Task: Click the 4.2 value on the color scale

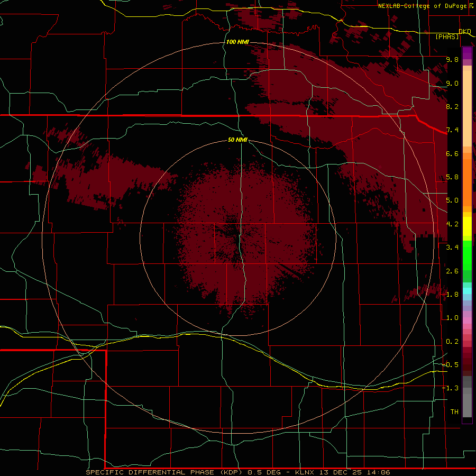Action: coord(452,224)
